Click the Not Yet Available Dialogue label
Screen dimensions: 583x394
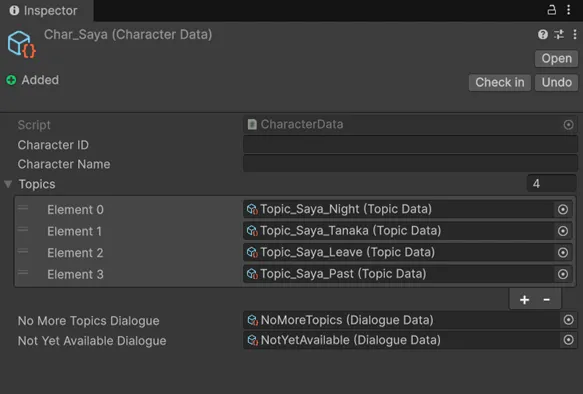[x=92, y=341]
